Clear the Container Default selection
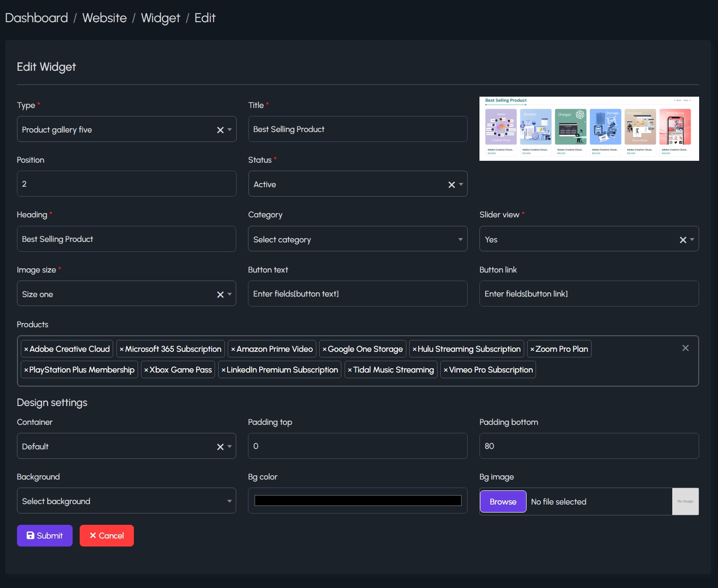Screen dimensions: 718x588 point(220,447)
